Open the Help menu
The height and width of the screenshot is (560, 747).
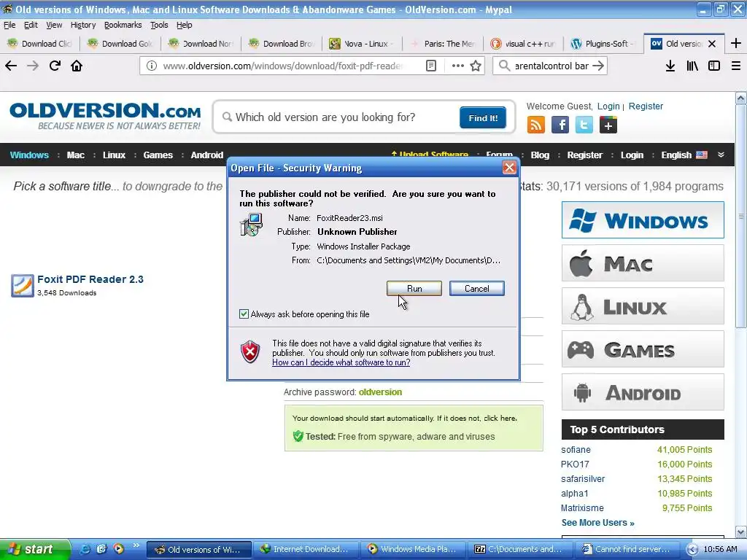pos(185,25)
